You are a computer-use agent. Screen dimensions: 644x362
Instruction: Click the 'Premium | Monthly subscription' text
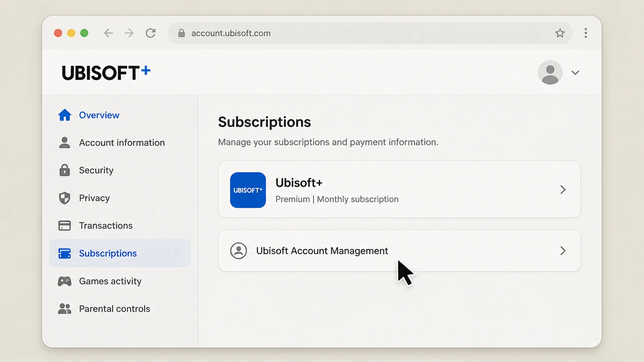coord(337,199)
